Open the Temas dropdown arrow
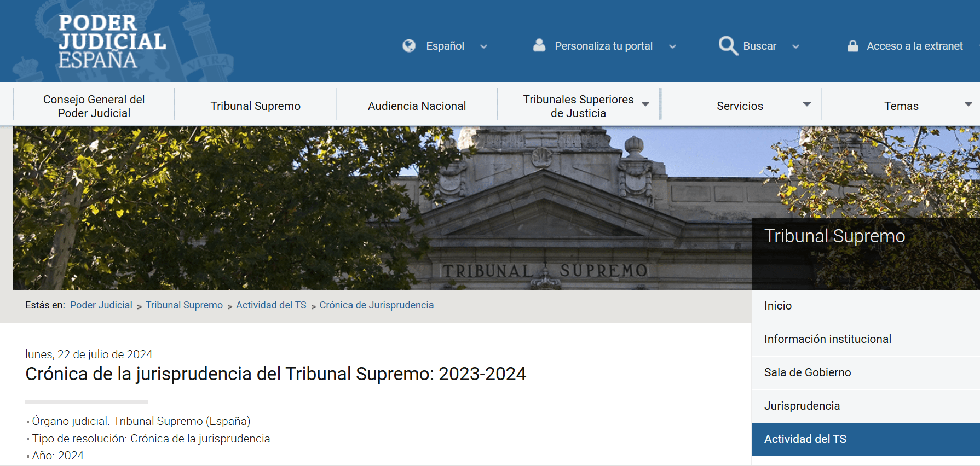This screenshot has width=980, height=466. point(968,104)
